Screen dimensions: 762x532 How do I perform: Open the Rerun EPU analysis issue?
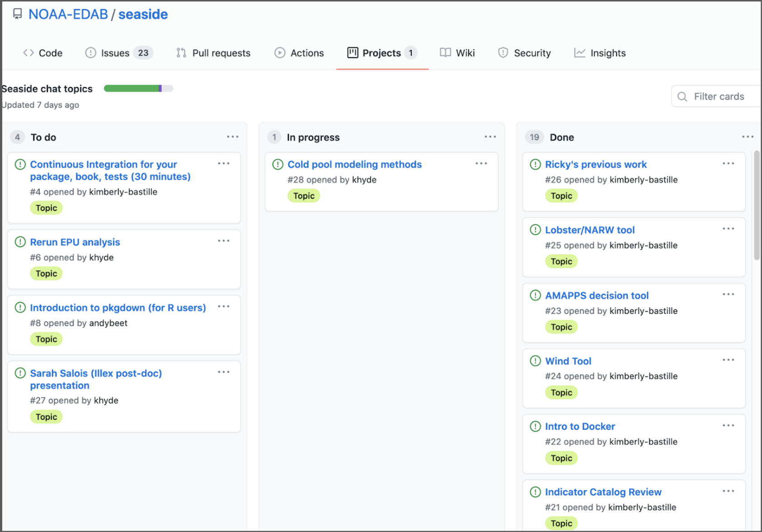pyautogui.click(x=75, y=242)
